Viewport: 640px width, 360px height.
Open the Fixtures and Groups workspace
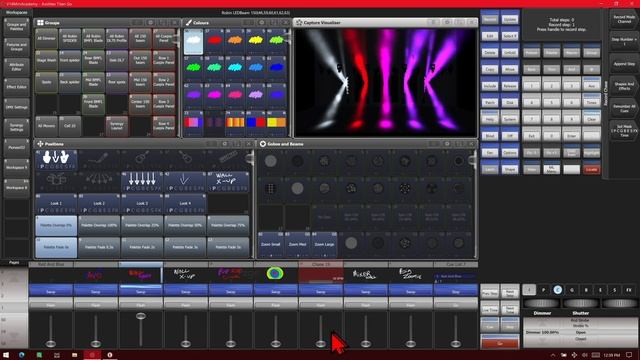pos(16,47)
